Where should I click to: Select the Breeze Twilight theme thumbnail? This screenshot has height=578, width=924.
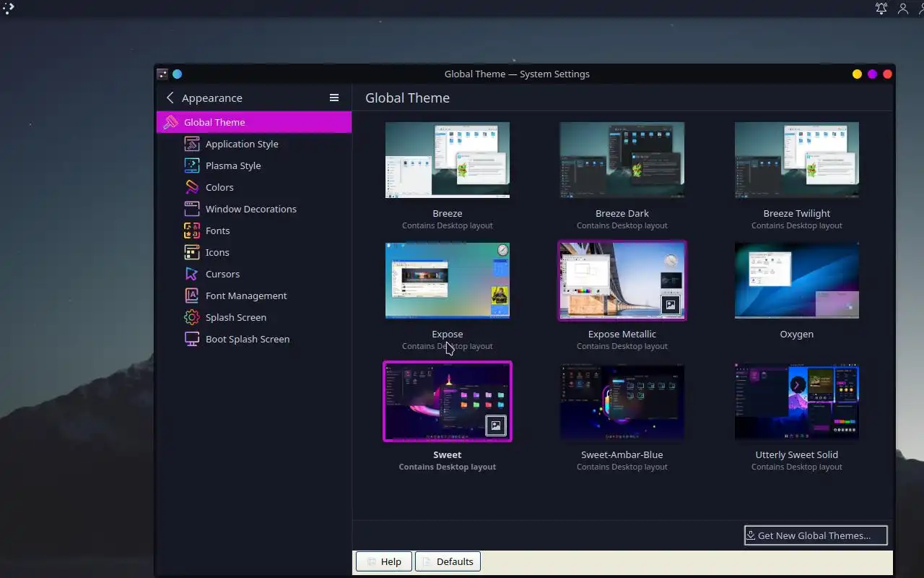(x=797, y=160)
